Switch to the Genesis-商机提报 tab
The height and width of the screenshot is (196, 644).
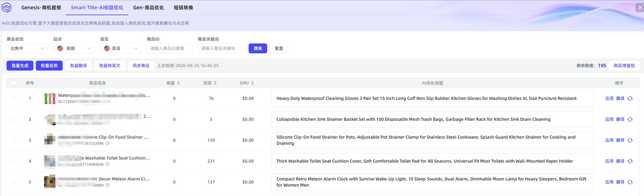[x=41, y=8]
